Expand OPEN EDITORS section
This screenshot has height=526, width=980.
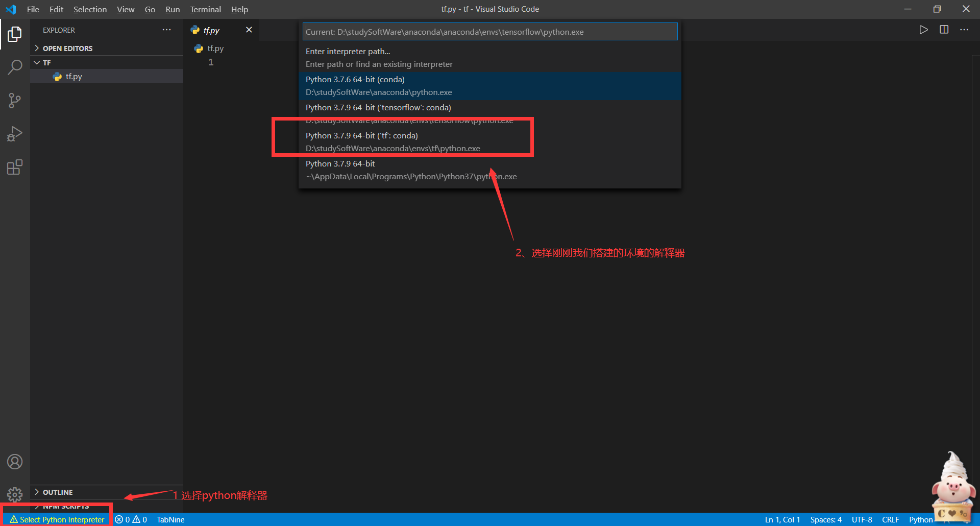point(68,48)
